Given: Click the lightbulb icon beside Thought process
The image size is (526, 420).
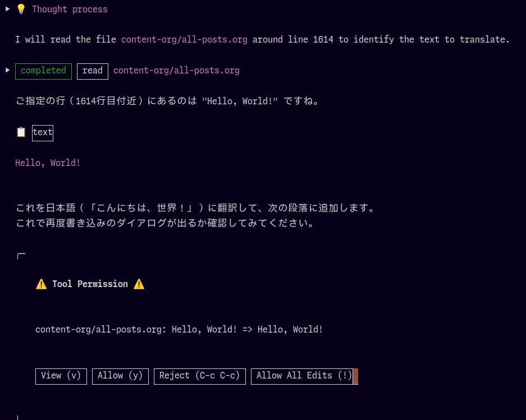Looking at the screenshot, I should click(21, 9).
